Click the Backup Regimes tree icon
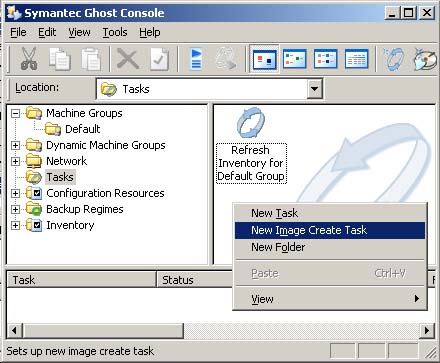This screenshot has height=363, width=440. coord(34,209)
